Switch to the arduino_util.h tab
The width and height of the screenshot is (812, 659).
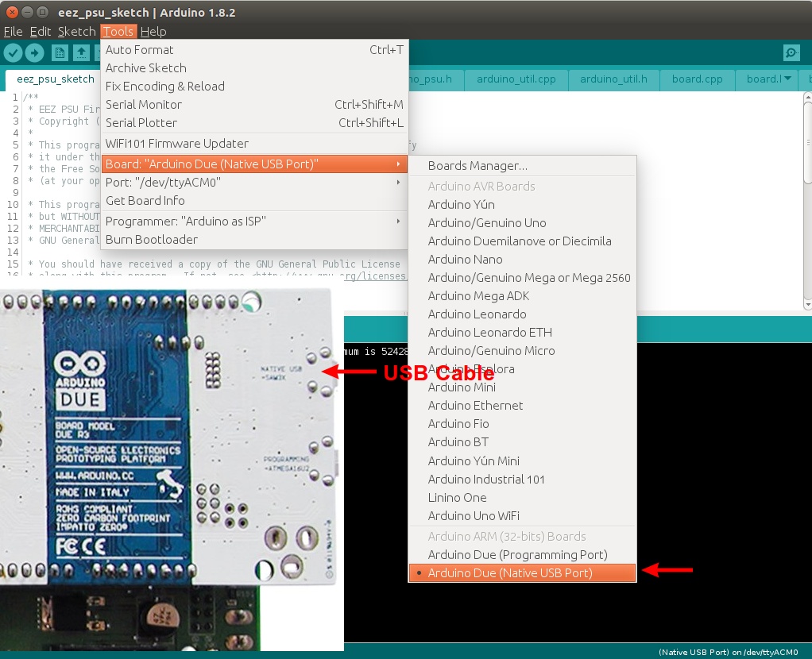pyautogui.click(x=613, y=79)
